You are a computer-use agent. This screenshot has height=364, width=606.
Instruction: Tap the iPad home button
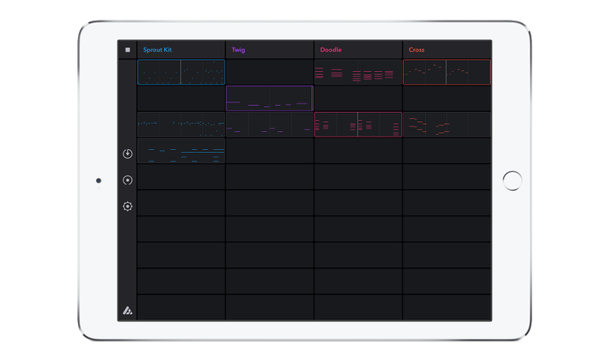tap(513, 181)
